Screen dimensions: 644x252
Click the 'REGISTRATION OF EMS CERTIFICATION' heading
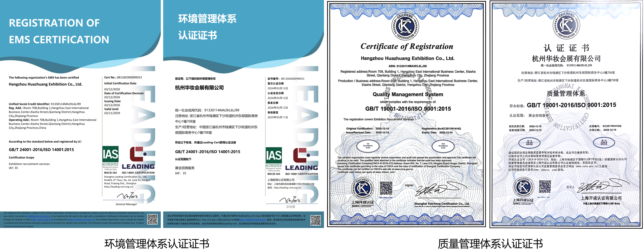pos(59,31)
